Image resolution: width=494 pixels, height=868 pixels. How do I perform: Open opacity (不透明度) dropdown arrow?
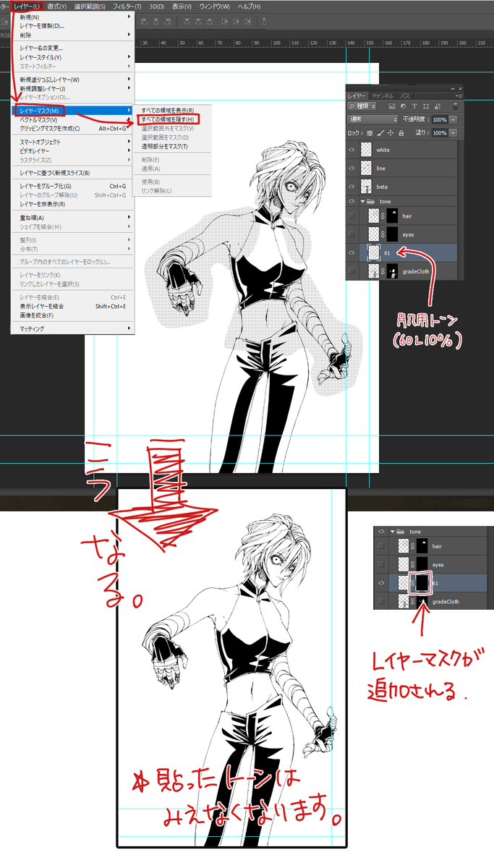453,120
